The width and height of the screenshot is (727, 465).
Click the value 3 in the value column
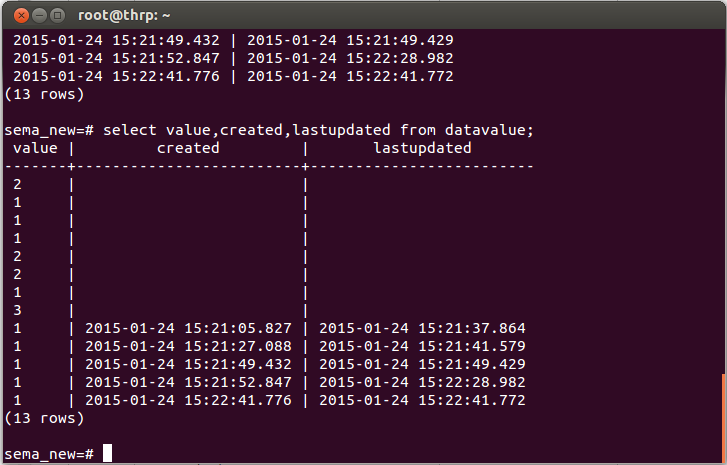pos(17,310)
